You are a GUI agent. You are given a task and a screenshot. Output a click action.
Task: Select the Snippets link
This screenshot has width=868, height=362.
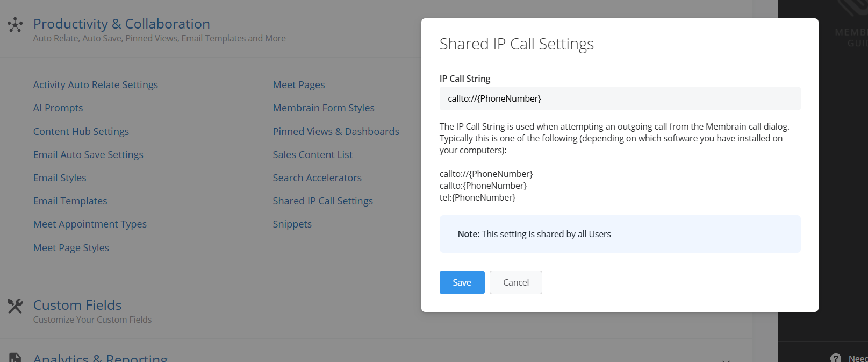click(292, 224)
